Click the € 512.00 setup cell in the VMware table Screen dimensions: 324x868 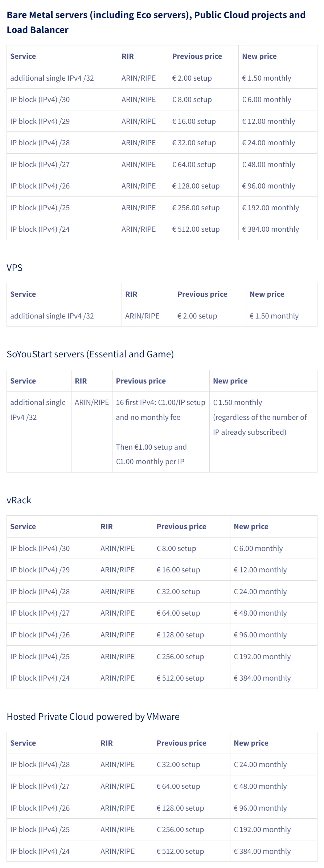[x=180, y=851]
